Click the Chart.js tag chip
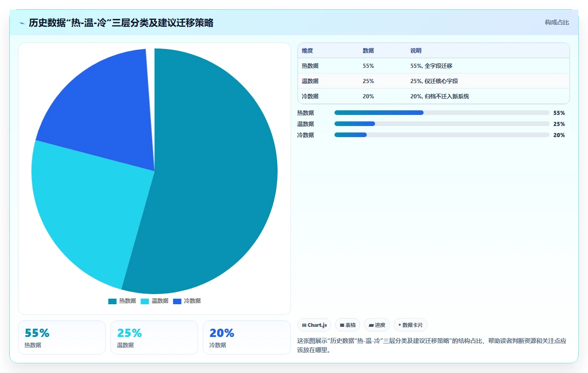 pos(314,325)
